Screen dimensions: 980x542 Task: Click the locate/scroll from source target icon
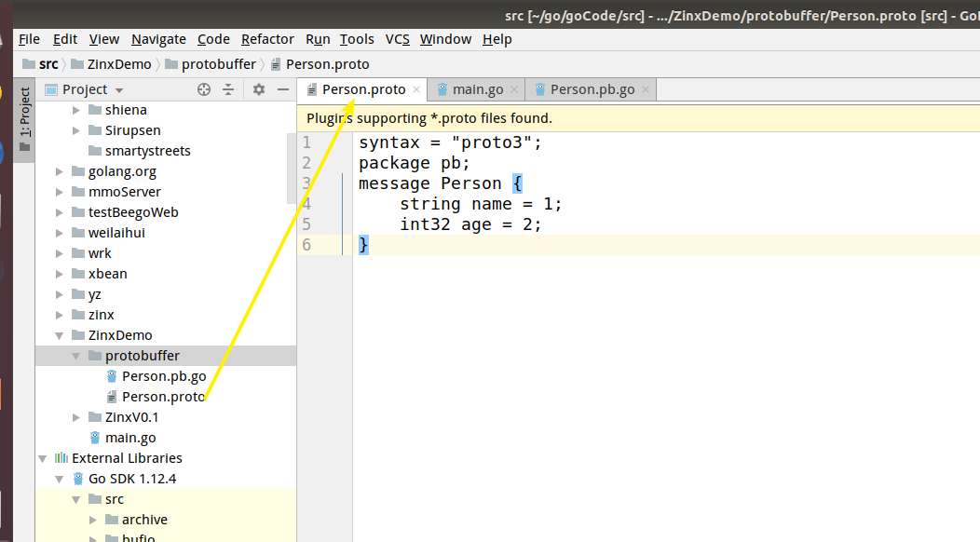[x=204, y=89]
